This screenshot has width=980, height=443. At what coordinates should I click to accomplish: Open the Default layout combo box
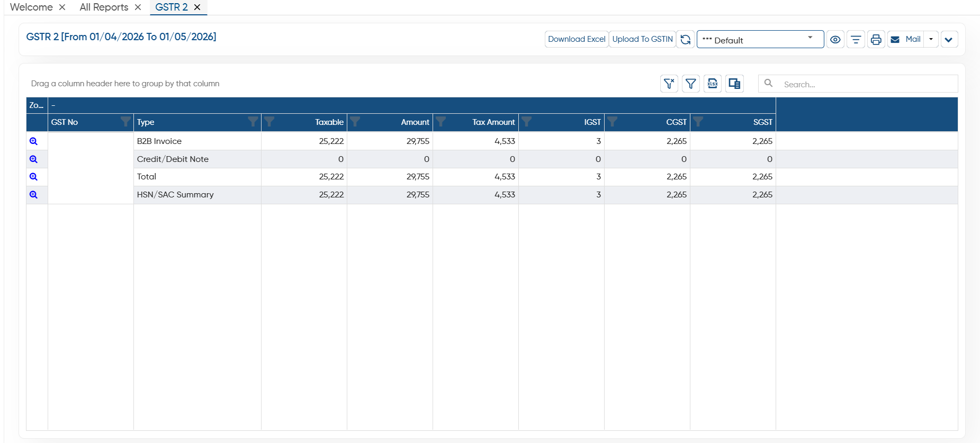coord(760,39)
